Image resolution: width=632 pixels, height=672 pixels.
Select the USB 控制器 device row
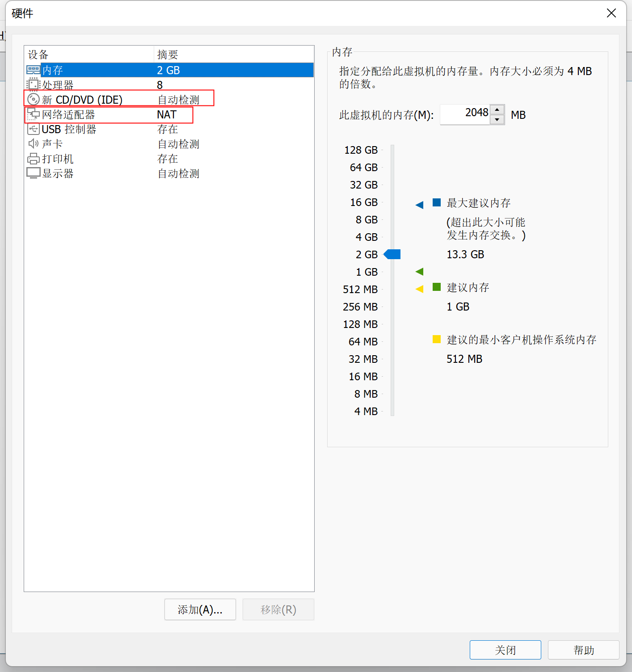click(x=169, y=129)
